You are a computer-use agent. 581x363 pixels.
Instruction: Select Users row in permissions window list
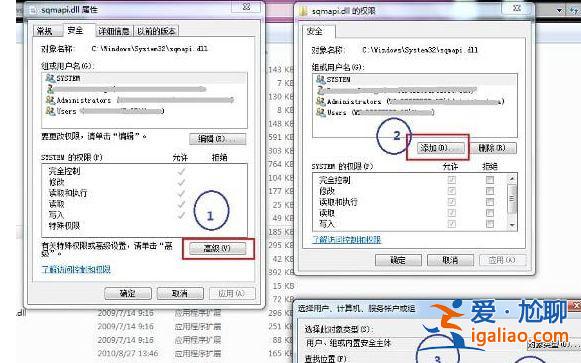(x=415, y=112)
